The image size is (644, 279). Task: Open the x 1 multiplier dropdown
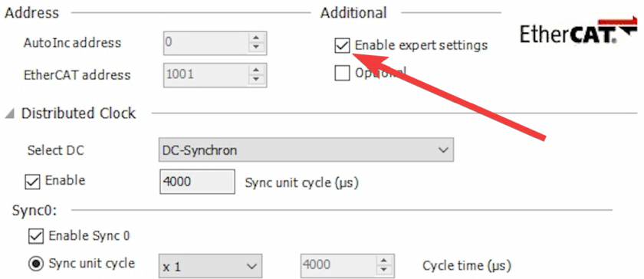[x=210, y=266]
